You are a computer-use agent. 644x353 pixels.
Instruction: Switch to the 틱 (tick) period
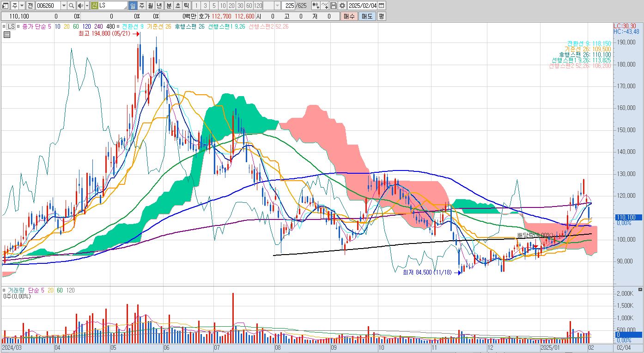tap(186, 6)
